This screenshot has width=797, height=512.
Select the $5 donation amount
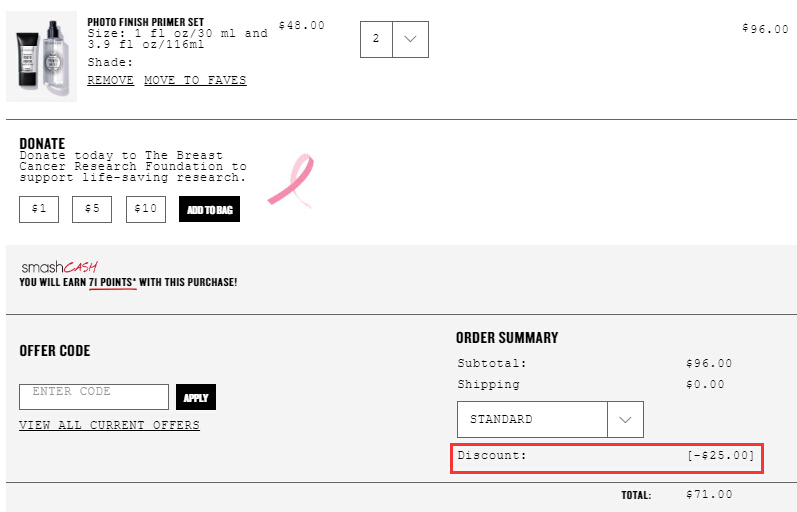point(92,209)
